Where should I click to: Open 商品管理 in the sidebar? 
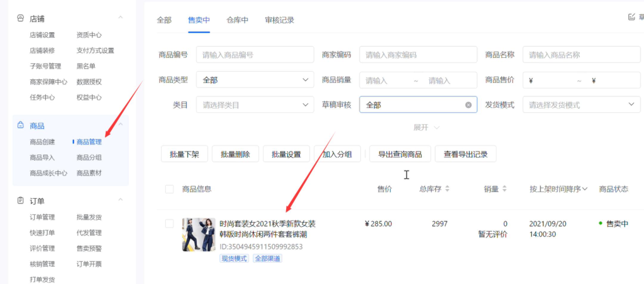tap(89, 142)
